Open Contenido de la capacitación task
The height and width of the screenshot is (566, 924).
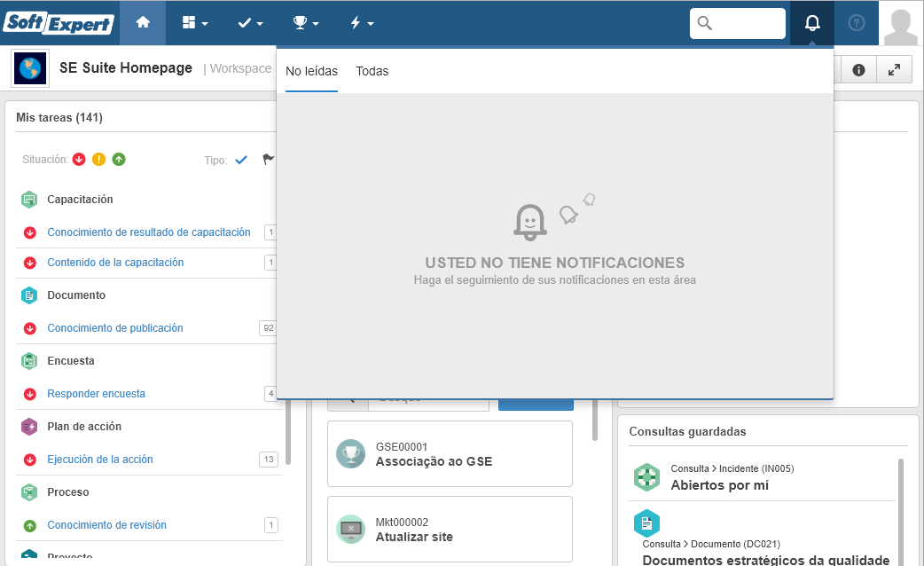tap(115, 263)
